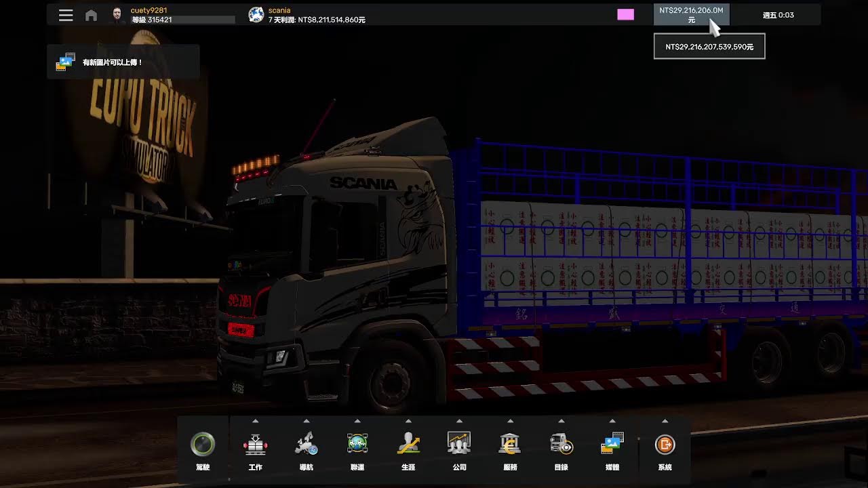Click the 等級 315421 level progress bar

(x=183, y=20)
